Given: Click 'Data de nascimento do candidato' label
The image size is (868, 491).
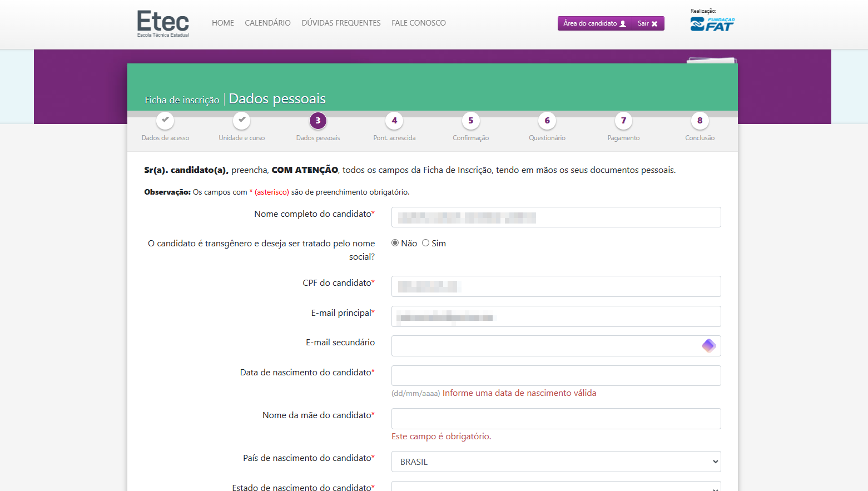Looking at the screenshot, I should [x=307, y=373].
